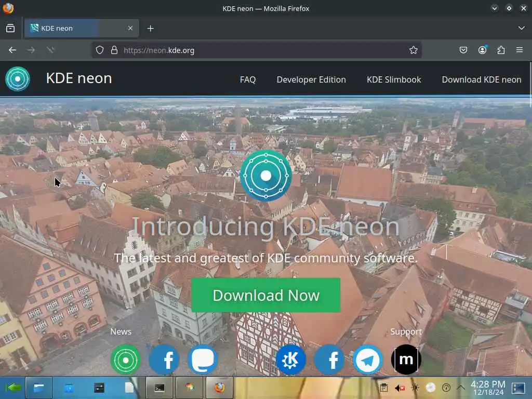Click the reload page button
Image resolution: width=532 pixels, height=399 pixels.
(50, 50)
